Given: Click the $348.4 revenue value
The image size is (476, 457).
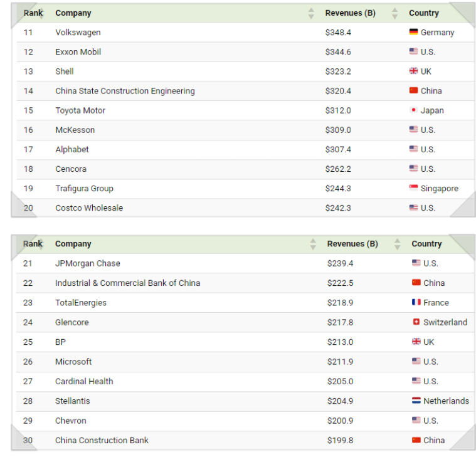Looking at the screenshot, I should (338, 33).
